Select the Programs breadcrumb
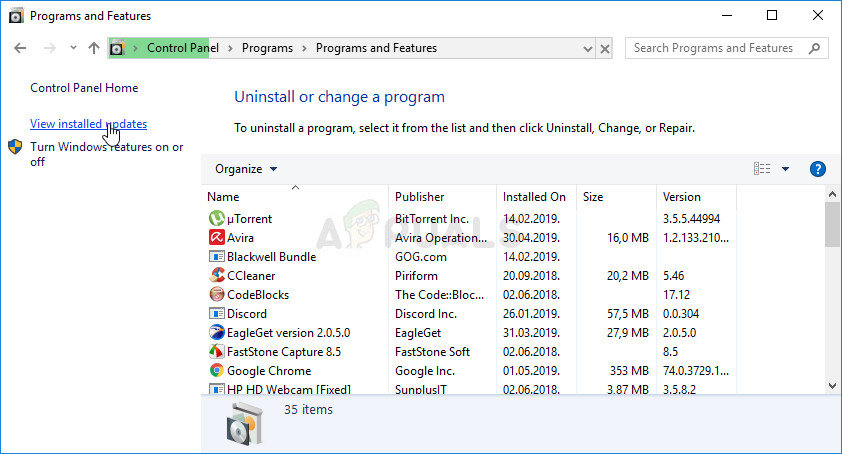The image size is (842, 454). pos(267,48)
